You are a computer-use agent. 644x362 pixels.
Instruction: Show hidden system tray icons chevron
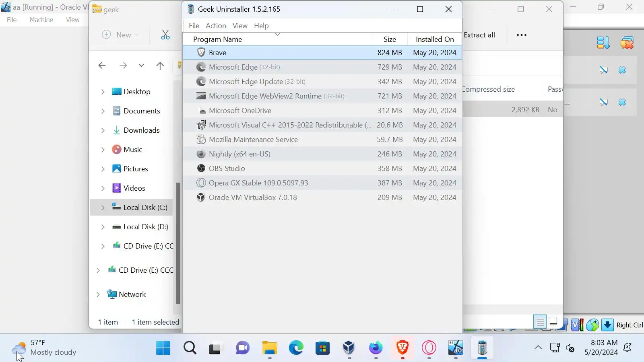[538, 348]
